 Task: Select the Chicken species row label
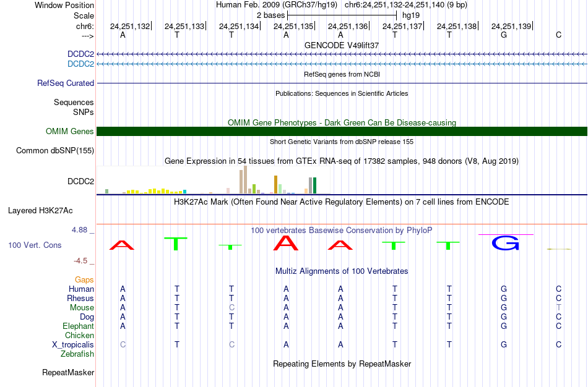79,335
